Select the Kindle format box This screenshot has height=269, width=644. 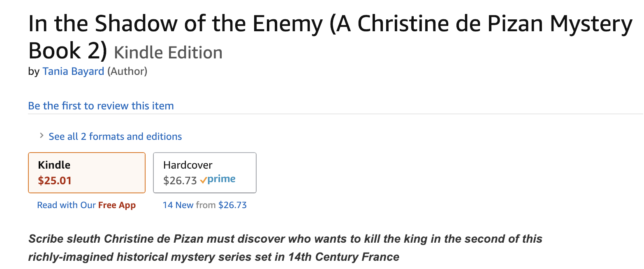86,172
